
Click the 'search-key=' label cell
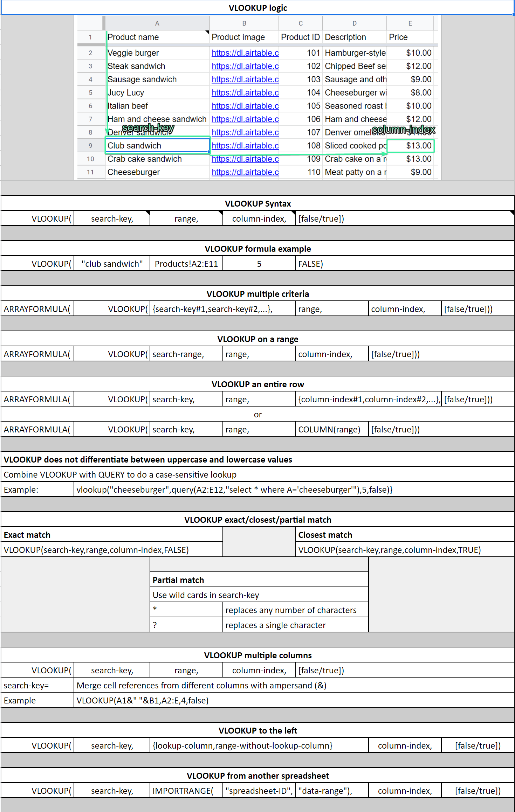pos(37,685)
